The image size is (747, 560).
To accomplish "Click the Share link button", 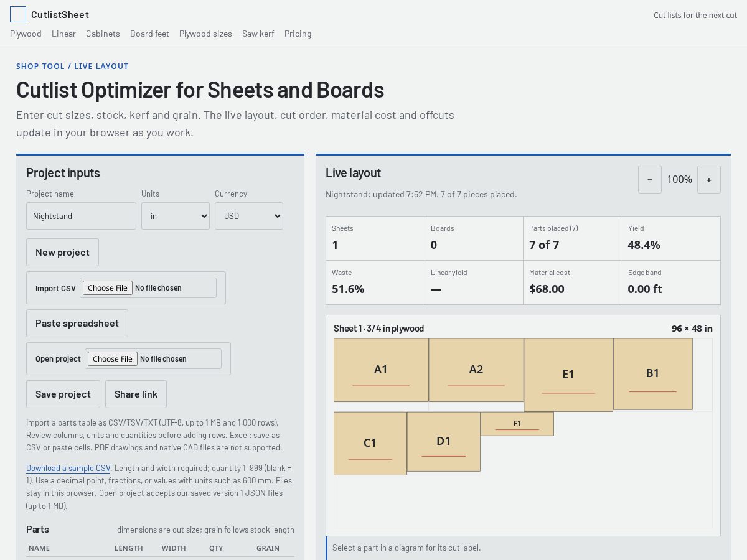I will pos(136,394).
